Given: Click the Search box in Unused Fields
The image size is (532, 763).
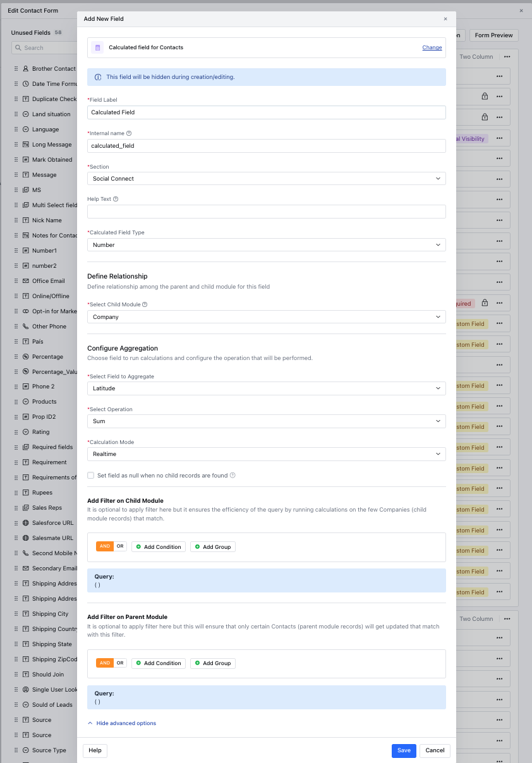Looking at the screenshot, I should coord(44,48).
